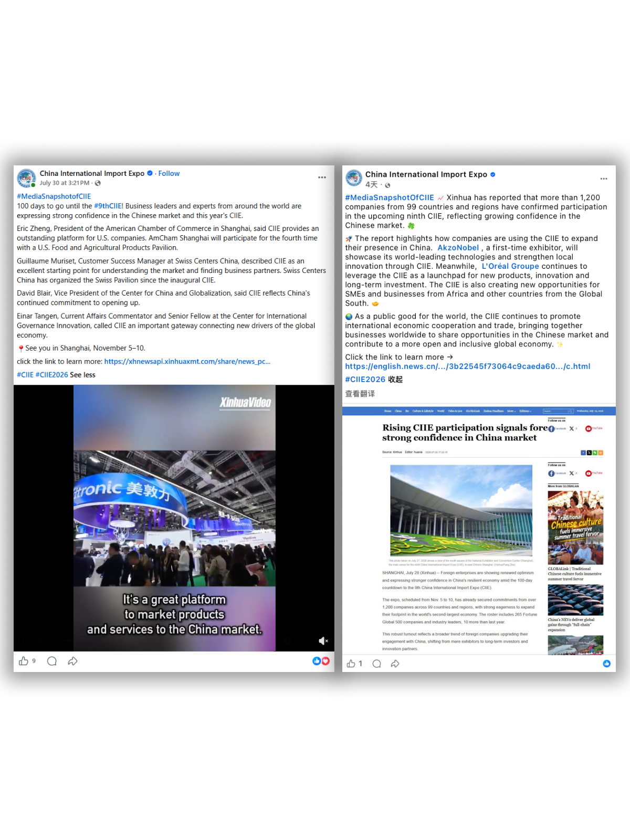Screen dimensions: 630x840
Task: Open the xhnewsapi.xinhuaxmt.com link
Action: pyautogui.click(x=187, y=361)
